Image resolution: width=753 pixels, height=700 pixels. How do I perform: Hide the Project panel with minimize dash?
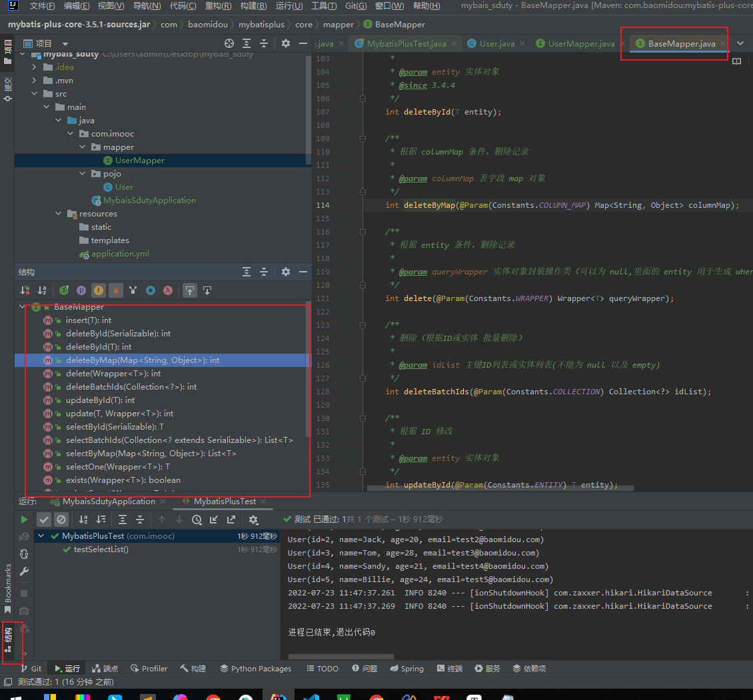[303, 43]
